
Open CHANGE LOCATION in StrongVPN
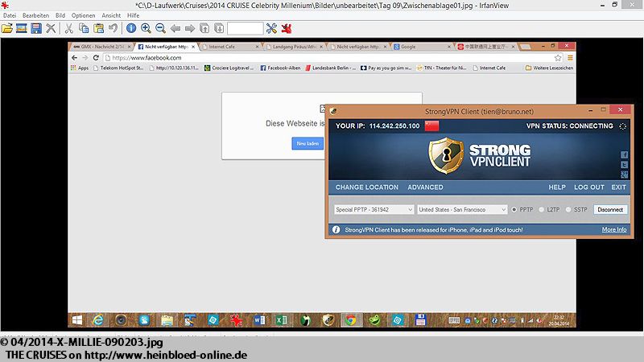coord(367,187)
